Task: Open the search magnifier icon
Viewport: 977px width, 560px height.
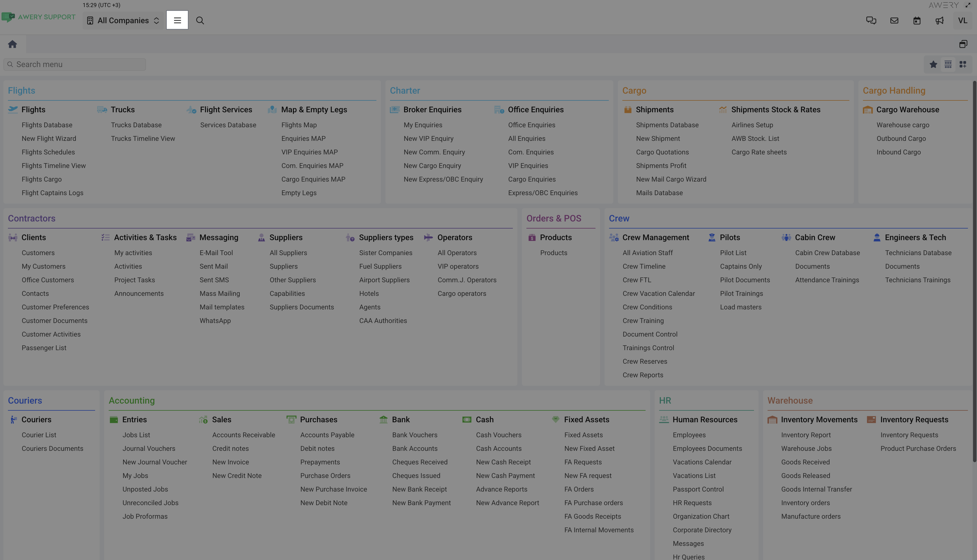Action: [200, 20]
